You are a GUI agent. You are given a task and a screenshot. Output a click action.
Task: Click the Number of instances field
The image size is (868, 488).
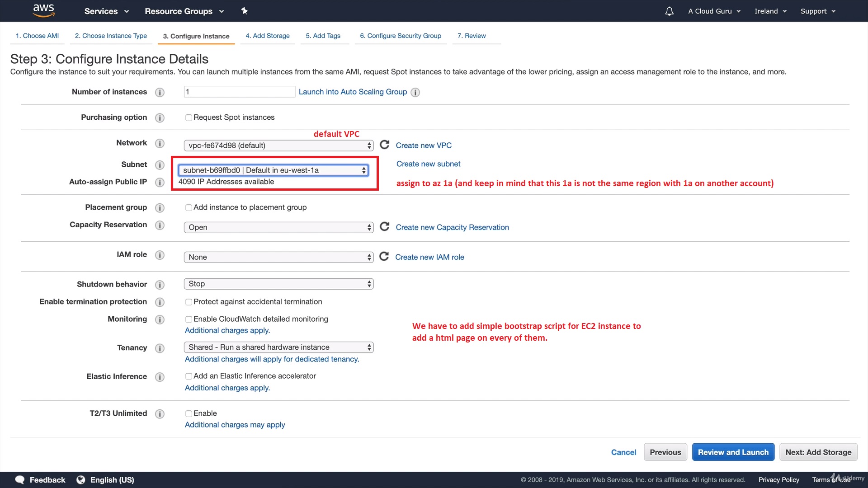pos(239,92)
